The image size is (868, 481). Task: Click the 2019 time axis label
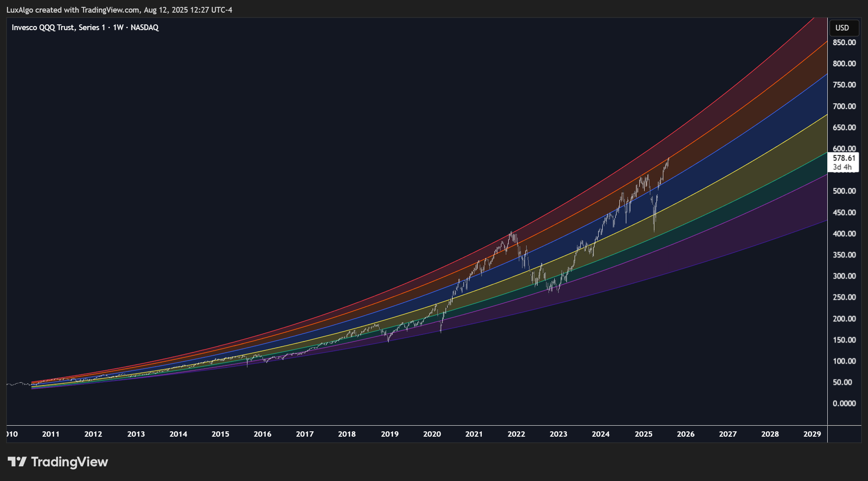click(390, 434)
